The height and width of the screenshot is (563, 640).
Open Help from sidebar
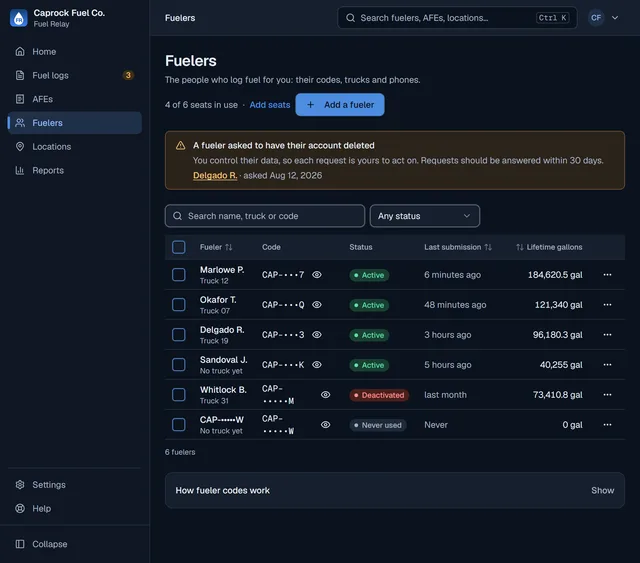[75, 508]
